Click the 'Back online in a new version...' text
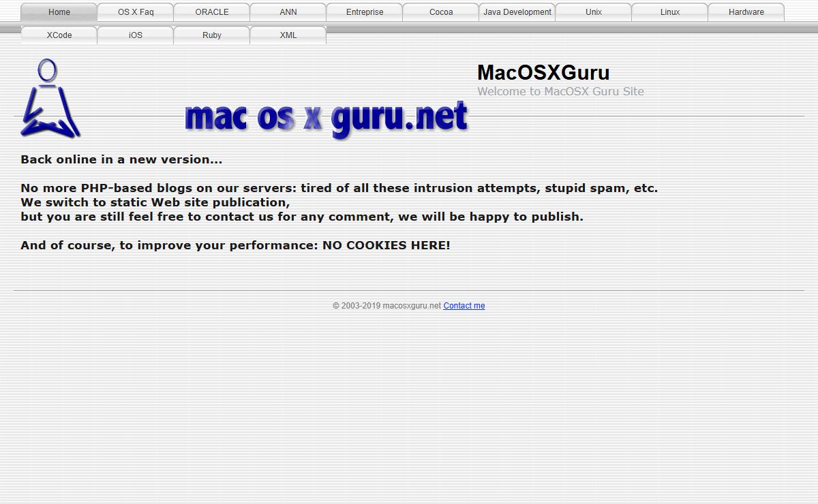818x504 pixels. pos(121,159)
